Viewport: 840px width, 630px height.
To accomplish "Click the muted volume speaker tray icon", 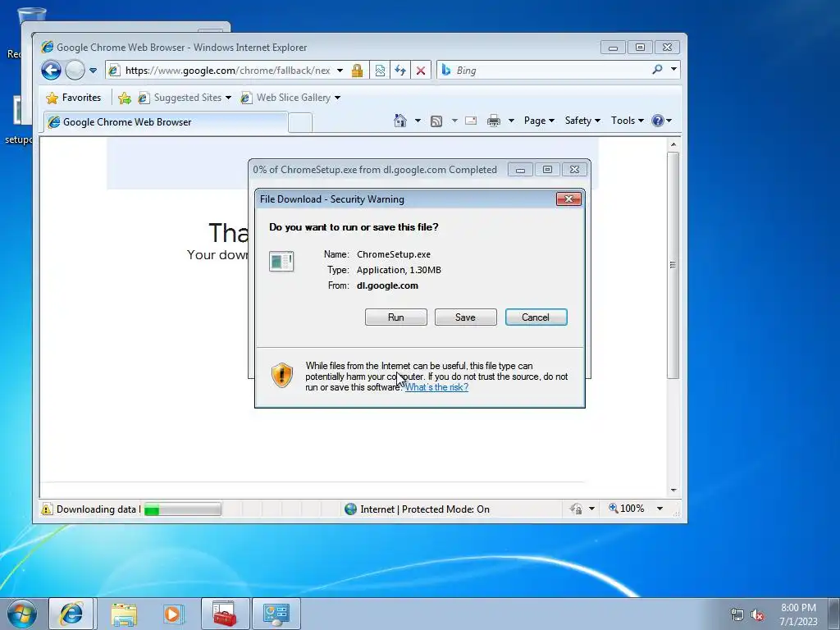I will [x=757, y=615].
